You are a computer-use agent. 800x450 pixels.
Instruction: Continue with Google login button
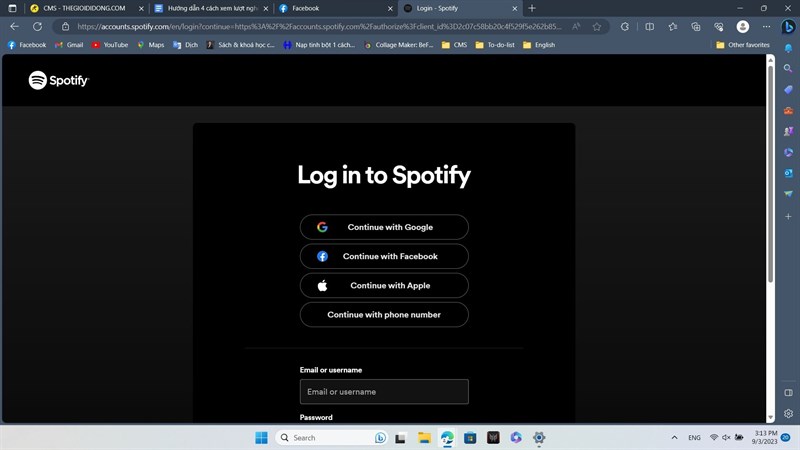[x=384, y=227]
